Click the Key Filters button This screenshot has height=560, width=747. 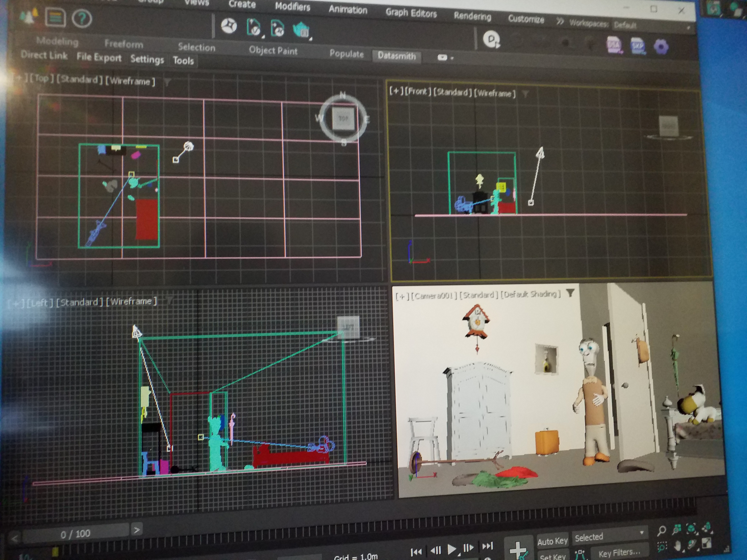pyautogui.click(x=619, y=553)
